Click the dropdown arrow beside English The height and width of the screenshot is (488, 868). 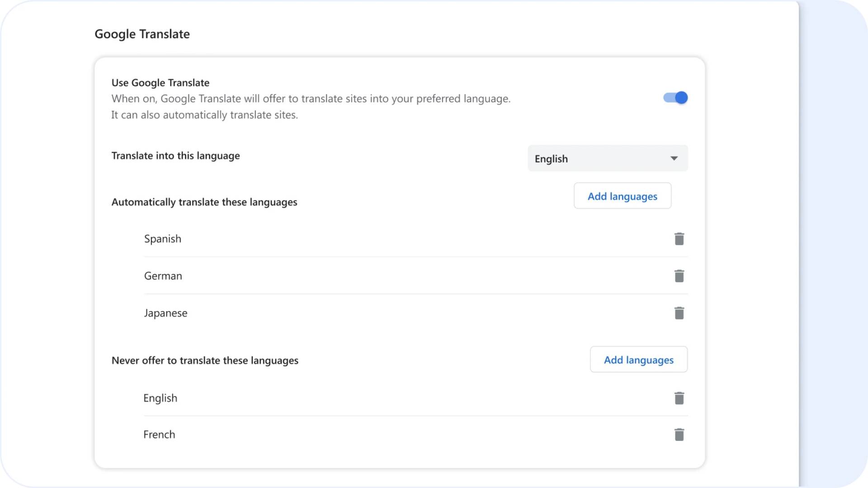tap(674, 158)
